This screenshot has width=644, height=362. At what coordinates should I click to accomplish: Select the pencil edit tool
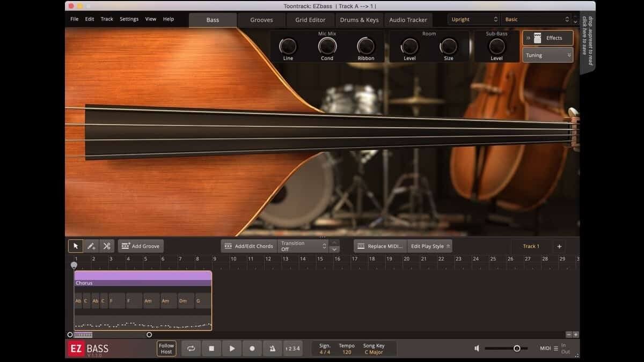(x=91, y=246)
